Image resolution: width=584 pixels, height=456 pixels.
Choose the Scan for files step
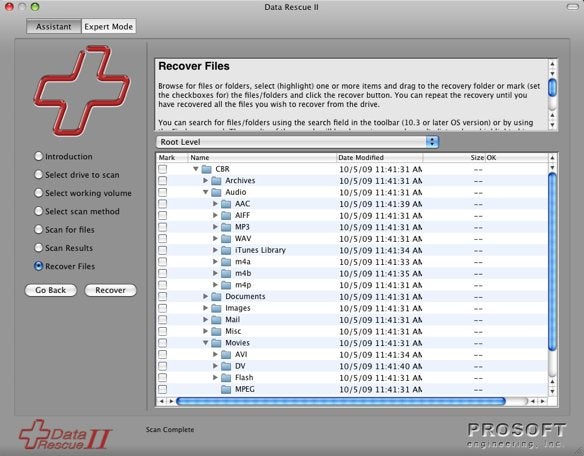38,229
